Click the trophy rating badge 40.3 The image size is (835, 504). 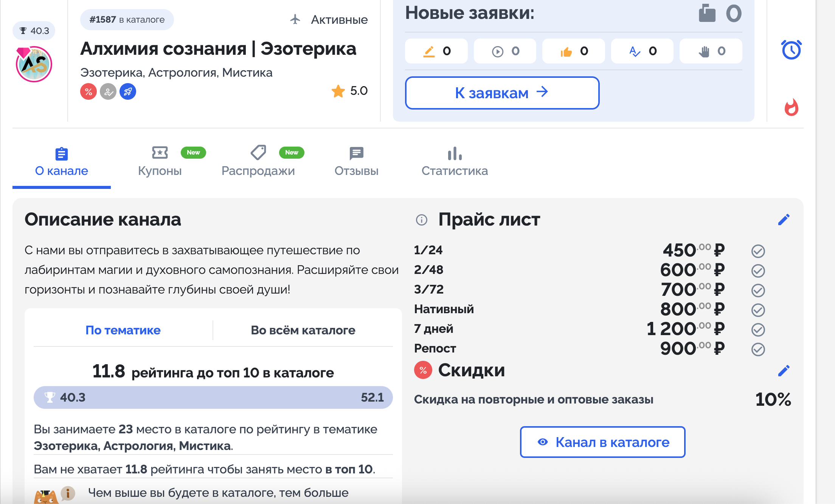[34, 31]
